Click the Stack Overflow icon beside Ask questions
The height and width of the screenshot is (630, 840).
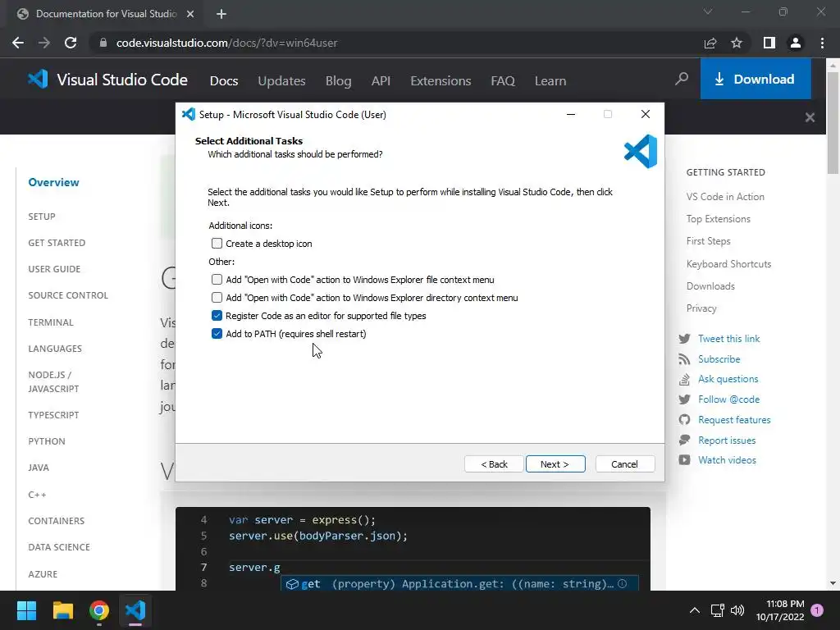(684, 379)
